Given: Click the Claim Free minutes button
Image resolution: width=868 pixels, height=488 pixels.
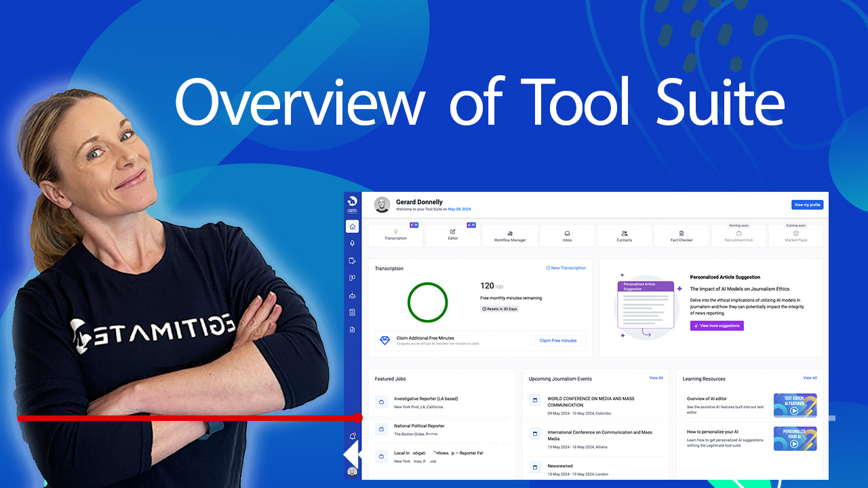Looking at the screenshot, I should pos(558,340).
